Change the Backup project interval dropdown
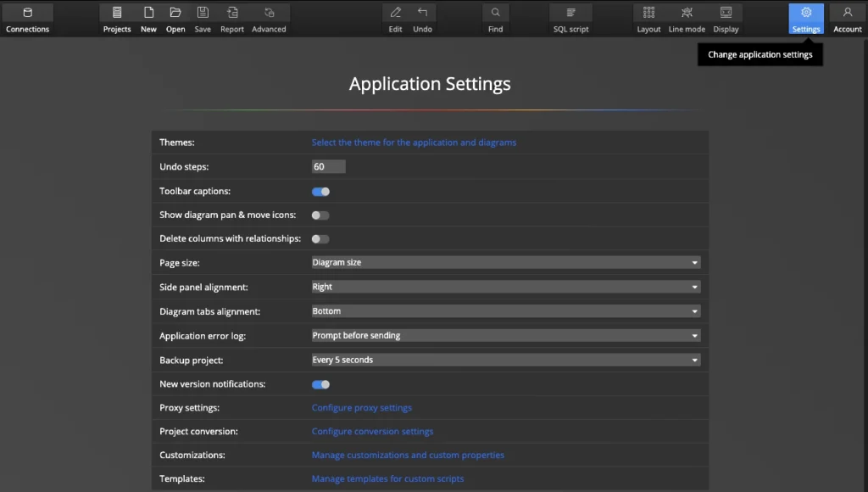The image size is (868, 492). (505, 360)
